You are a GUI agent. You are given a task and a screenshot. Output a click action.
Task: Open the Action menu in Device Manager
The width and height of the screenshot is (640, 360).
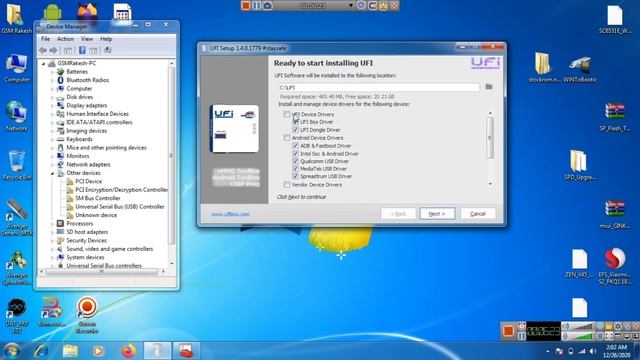[65, 39]
